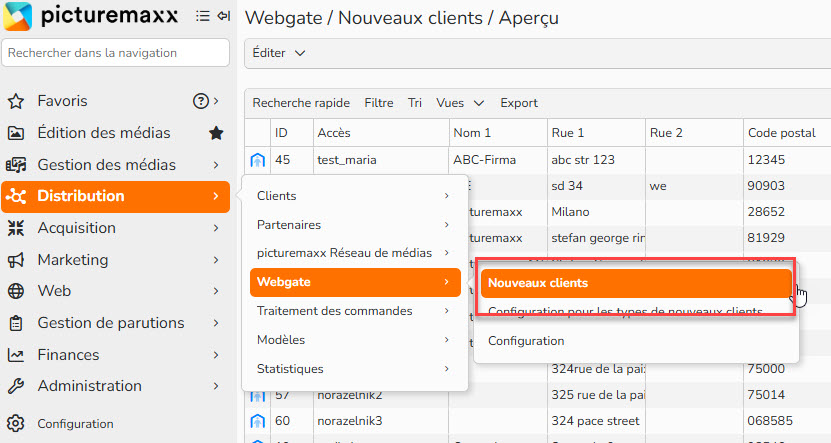The height and width of the screenshot is (443, 831).
Task: Toggle the favorite star beside Édition des médias
Action: point(216,133)
